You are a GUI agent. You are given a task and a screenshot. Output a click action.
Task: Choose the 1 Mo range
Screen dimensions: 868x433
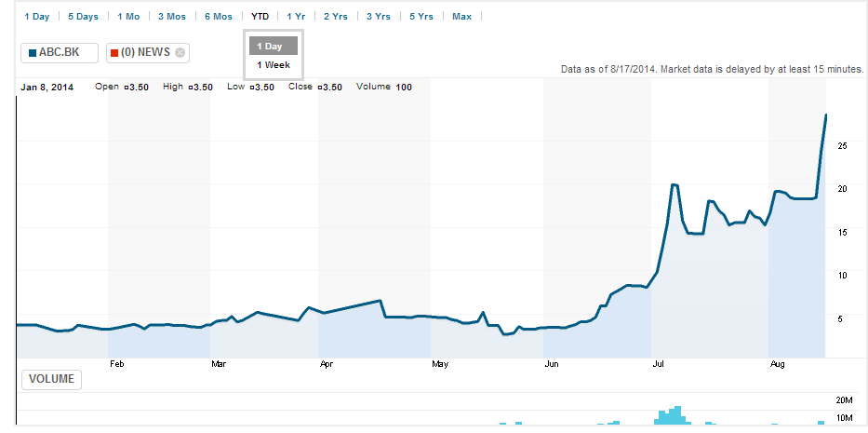click(x=128, y=17)
